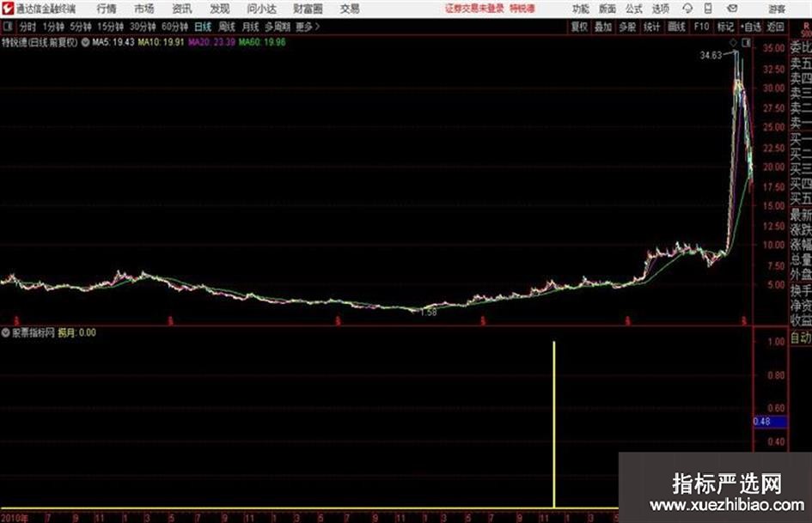Open the mail envelope icon
This screenshot has width=812, height=523.
click(732, 9)
